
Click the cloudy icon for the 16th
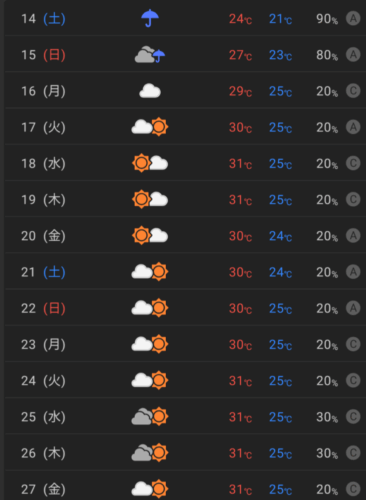pyautogui.click(x=150, y=91)
